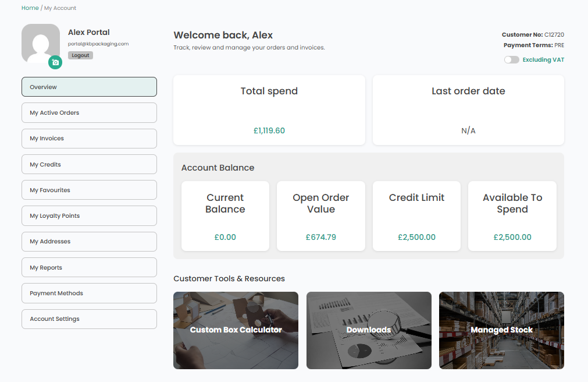
Task: Toggle the Excluding VAT switch
Action: [x=511, y=59]
